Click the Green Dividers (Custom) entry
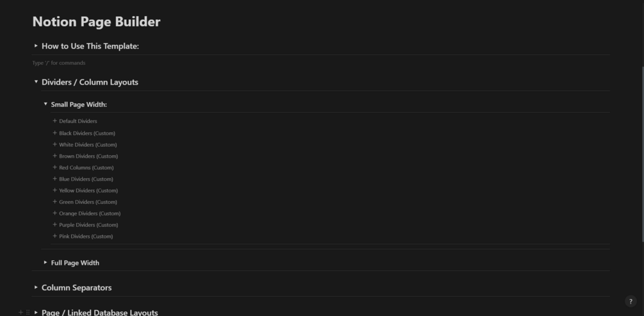The width and height of the screenshot is (644, 316). 88,202
